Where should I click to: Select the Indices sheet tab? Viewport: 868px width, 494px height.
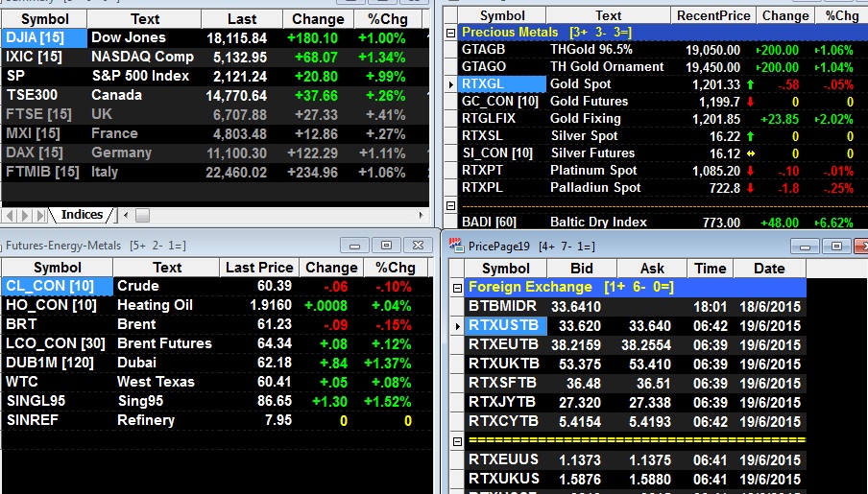(82, 215)
